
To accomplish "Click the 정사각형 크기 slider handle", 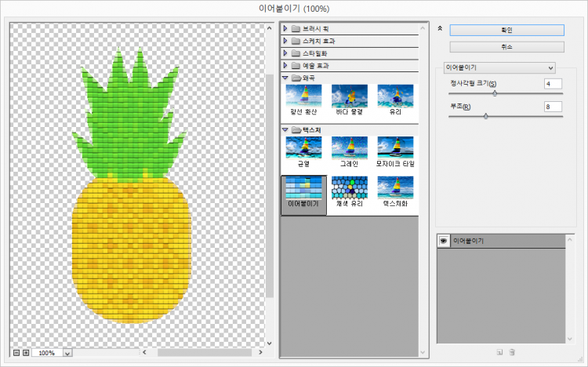I will tap(495, 93).
